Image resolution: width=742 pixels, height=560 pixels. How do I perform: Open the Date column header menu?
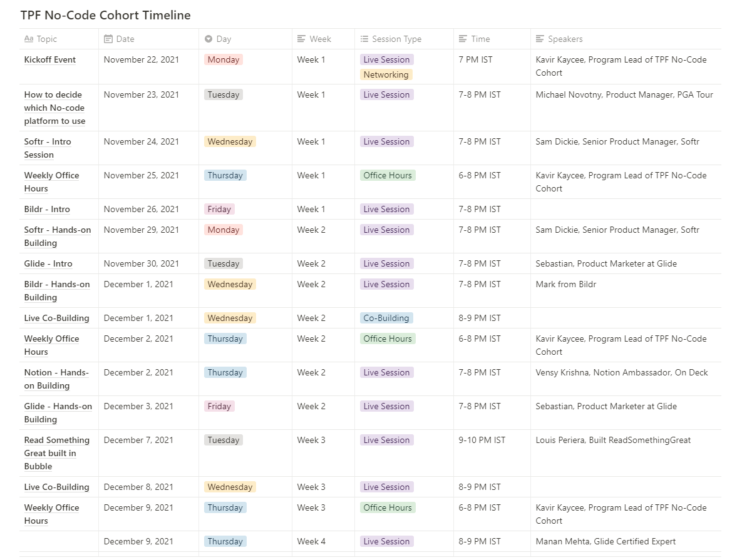pyautogui.click(x=148, y=39)
